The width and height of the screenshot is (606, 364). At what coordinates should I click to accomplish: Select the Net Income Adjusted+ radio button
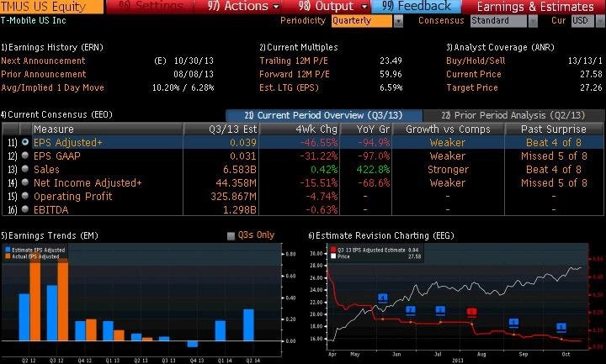[x=25, y=182]
